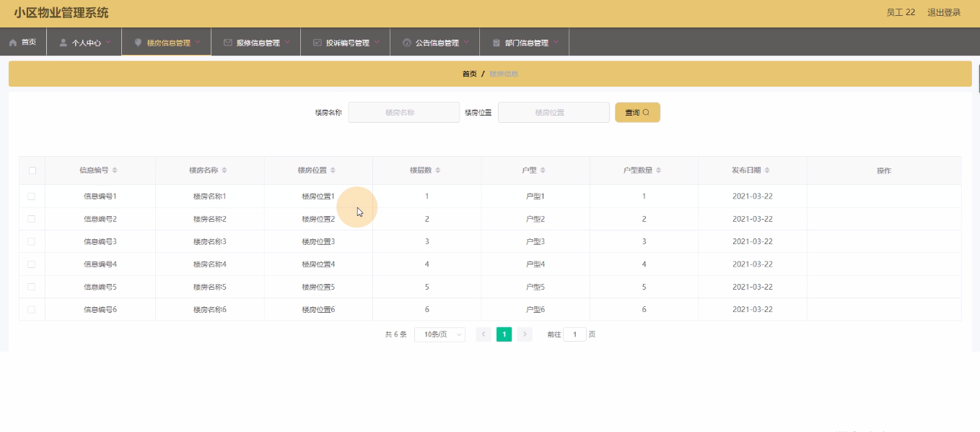Click the clipboard icon for 部门信息管理
Image resolution: width=980 pixels, height=432 pixels.
tap(496, 43)
